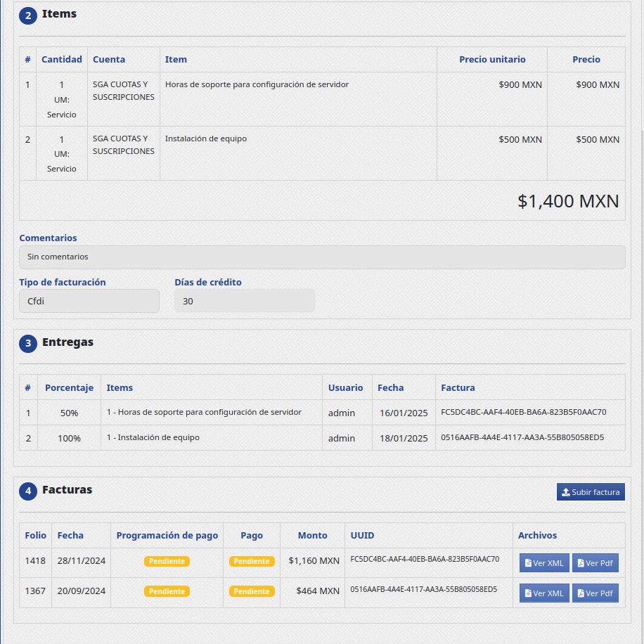Select UUID of invoice folio 1418
The width and height of the screenshot is (644, 644).
[x=425, y=560]
